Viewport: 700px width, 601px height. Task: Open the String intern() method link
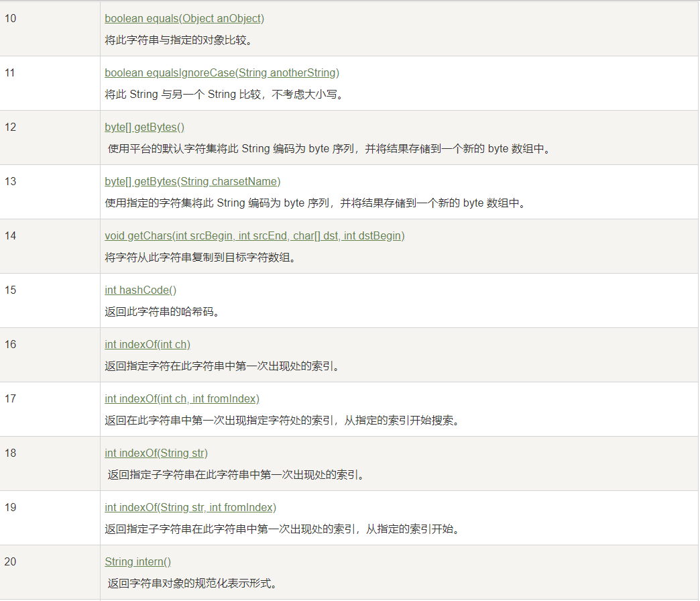(138, 561)
